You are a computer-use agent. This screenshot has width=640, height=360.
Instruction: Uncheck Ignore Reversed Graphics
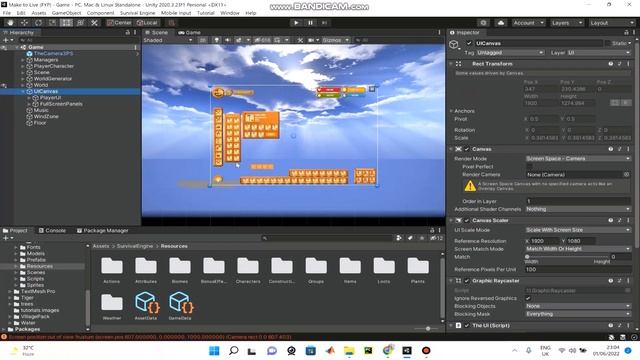click(529, 298)
